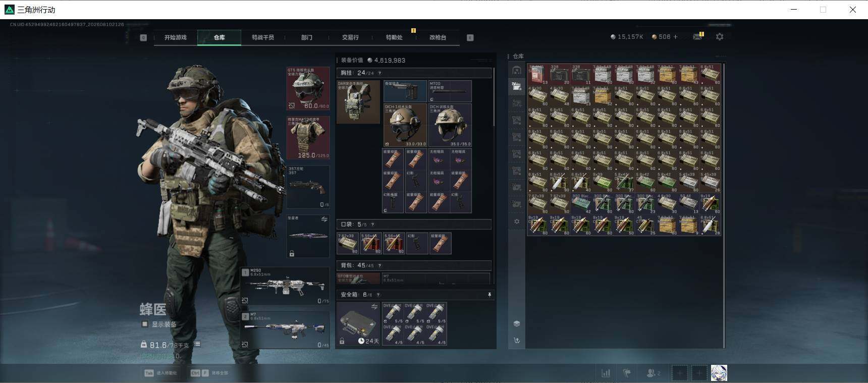Screen dimensions: 868x383
Task: Expand weight details list icon beside 81.6
Action: coord(197,344)
